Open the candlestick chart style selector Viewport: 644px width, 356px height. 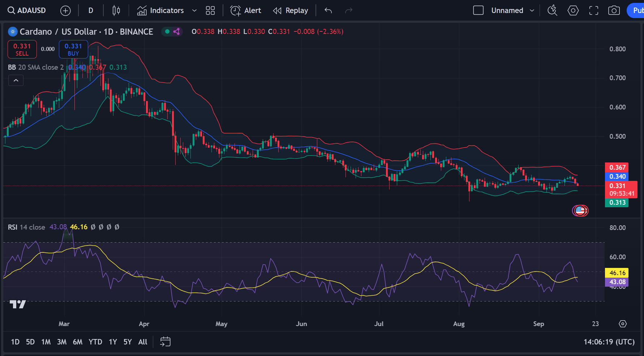pos(116,10)
